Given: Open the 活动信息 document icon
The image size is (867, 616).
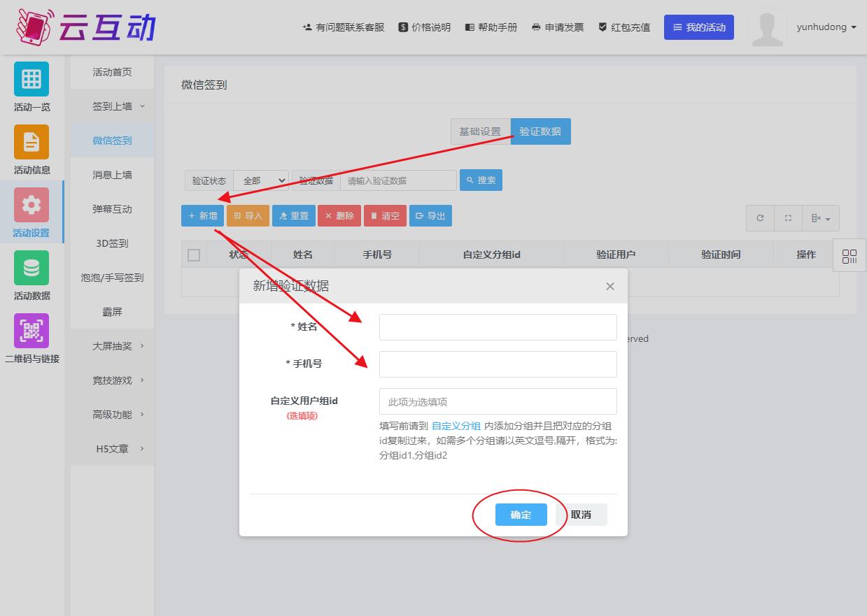Looking at the screenshot, I should coord(31,142).
